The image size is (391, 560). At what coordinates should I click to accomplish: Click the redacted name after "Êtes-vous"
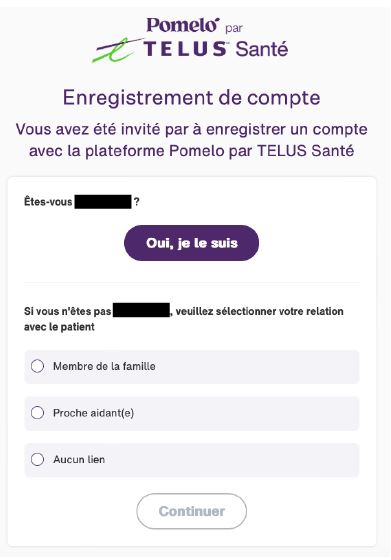click(103, 202)
